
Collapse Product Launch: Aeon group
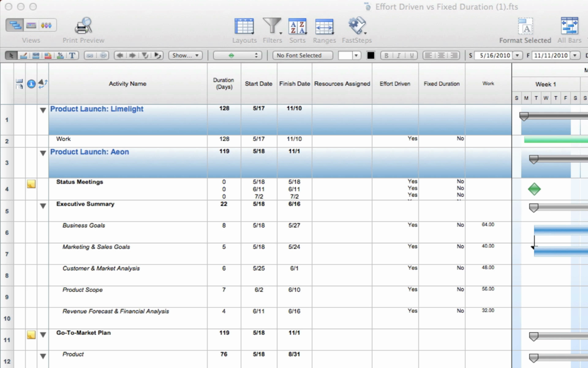pos(43,153)
